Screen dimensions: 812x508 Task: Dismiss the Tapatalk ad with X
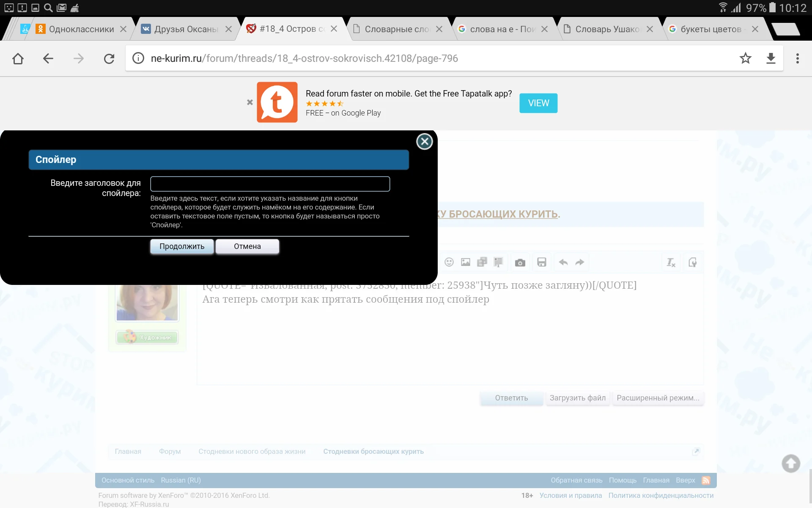point(250,102)
